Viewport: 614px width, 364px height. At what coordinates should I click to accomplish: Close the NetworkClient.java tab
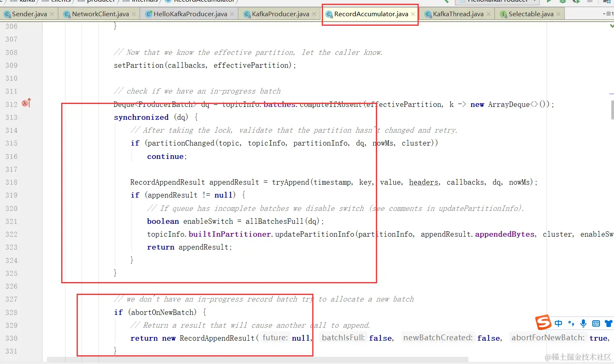point(134,14)
